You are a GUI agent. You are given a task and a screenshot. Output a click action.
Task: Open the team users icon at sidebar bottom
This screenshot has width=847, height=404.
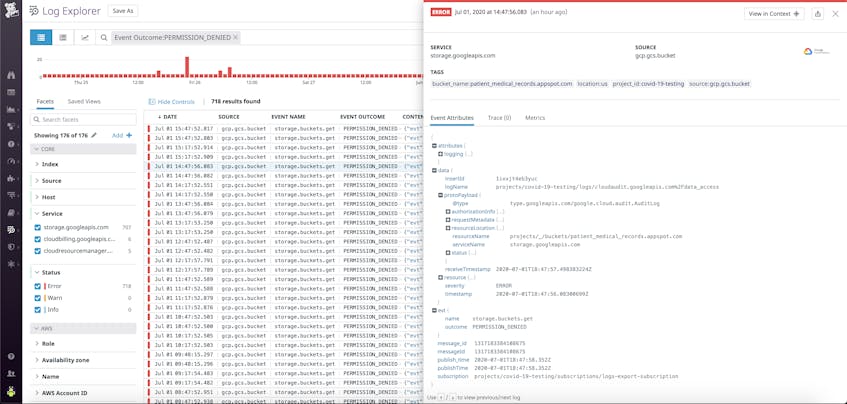click(x=11, y=373)
